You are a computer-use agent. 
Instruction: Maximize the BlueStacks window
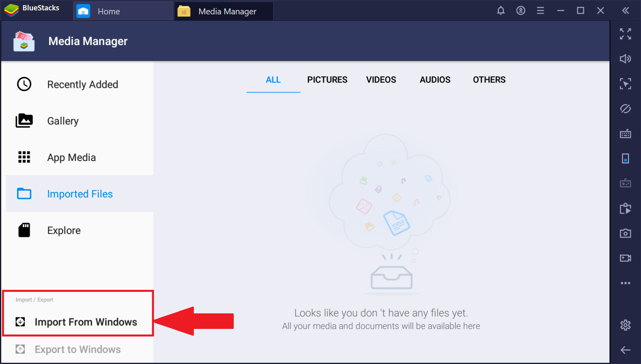click(580, 11)
